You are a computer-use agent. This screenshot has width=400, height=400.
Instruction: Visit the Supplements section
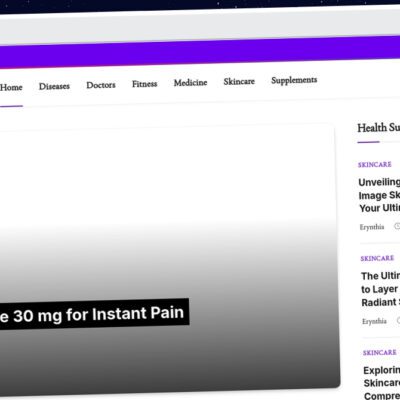[294, 80]
